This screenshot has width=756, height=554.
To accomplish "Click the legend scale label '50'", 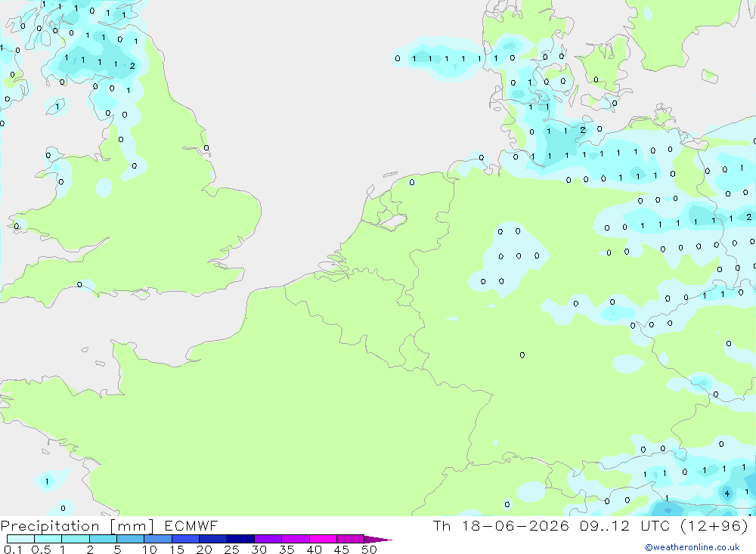I will (x=369, y=549).
